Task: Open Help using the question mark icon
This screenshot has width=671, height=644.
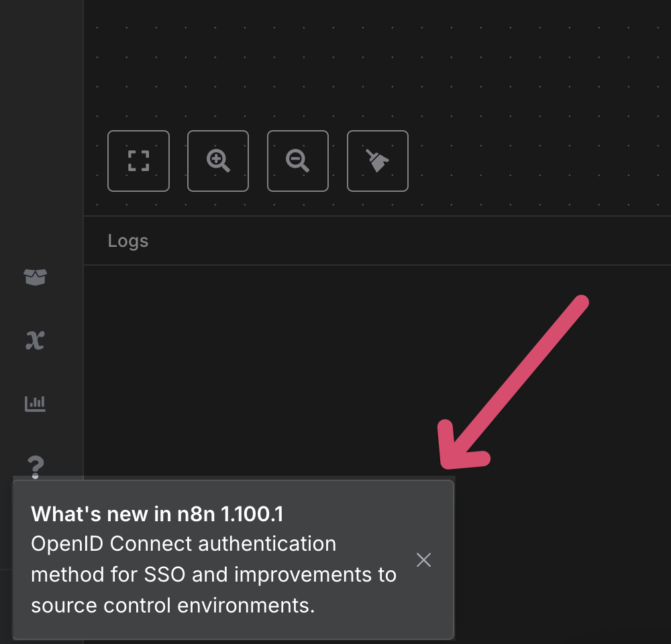Action: coord(34,467)
